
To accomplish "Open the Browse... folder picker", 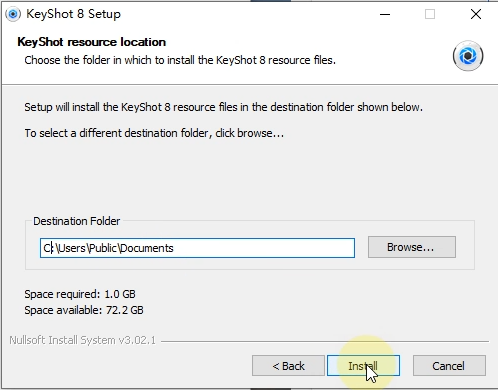I will (x=412, y=247).
